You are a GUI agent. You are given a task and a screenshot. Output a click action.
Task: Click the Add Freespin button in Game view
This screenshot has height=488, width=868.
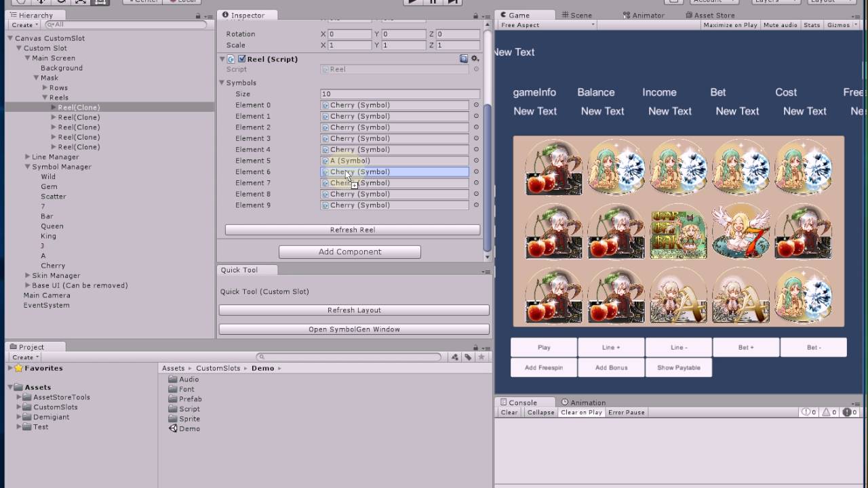544,367
